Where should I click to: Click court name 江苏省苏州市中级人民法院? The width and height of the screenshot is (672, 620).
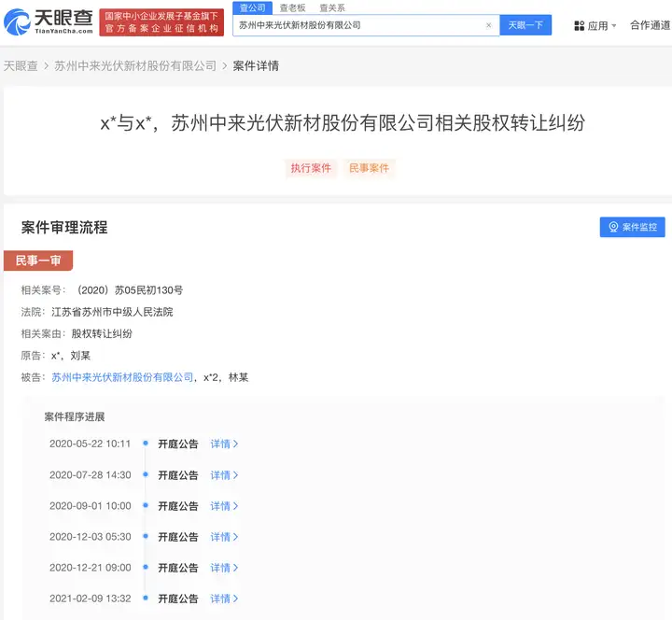click(x=112, y=312)
